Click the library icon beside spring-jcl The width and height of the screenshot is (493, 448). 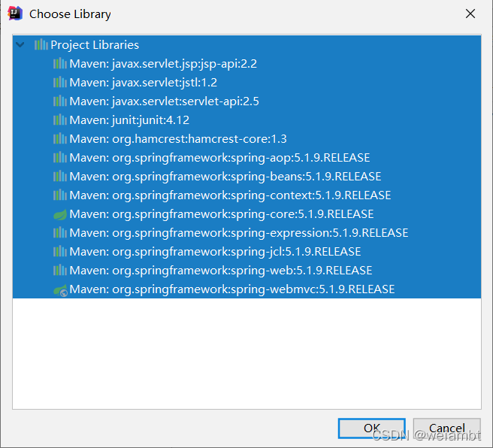click(59, 252)
